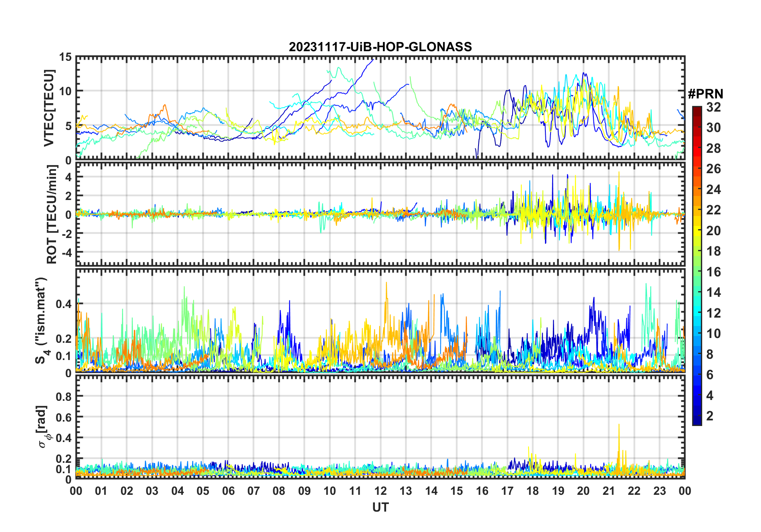Select the VTEC[TECU] y-axis label

pyautogui.click(x=49, y=108)
